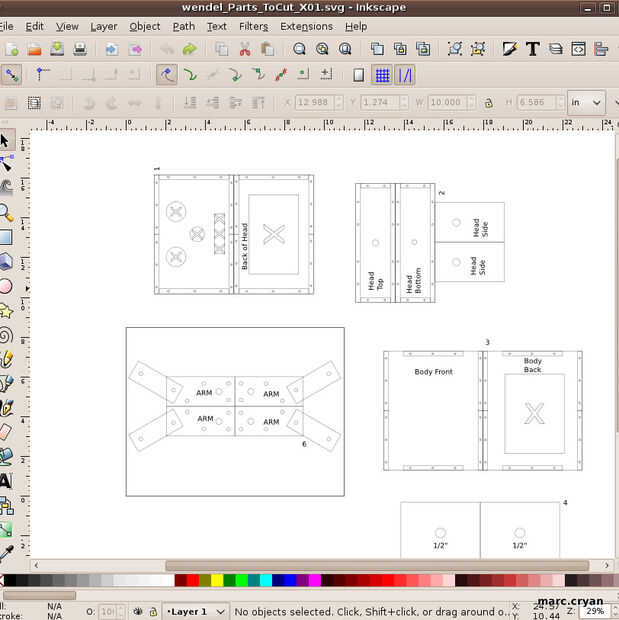The width and height of the screenshot is (619, 620).
Task: Select the Rectangle tool
Action: pos(6,237)
